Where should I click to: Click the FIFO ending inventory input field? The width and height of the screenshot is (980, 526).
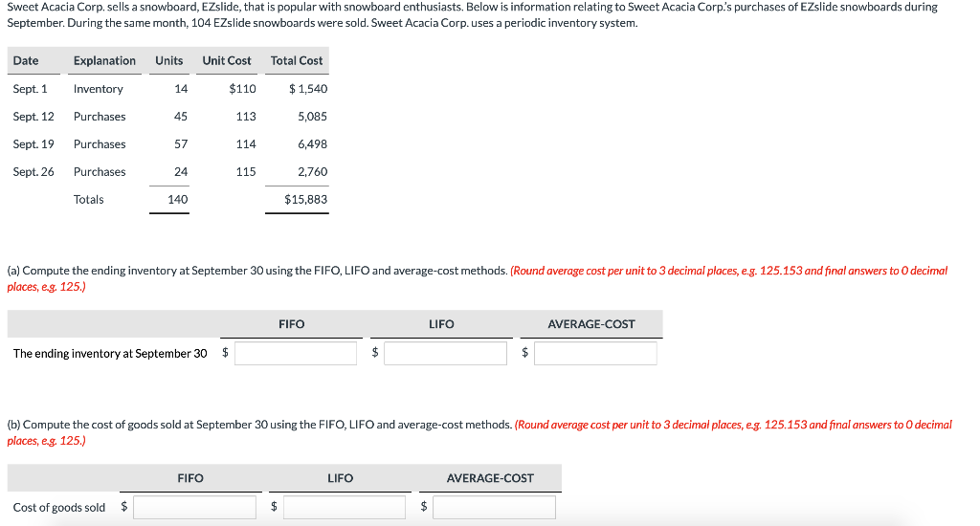click(296, 353)
